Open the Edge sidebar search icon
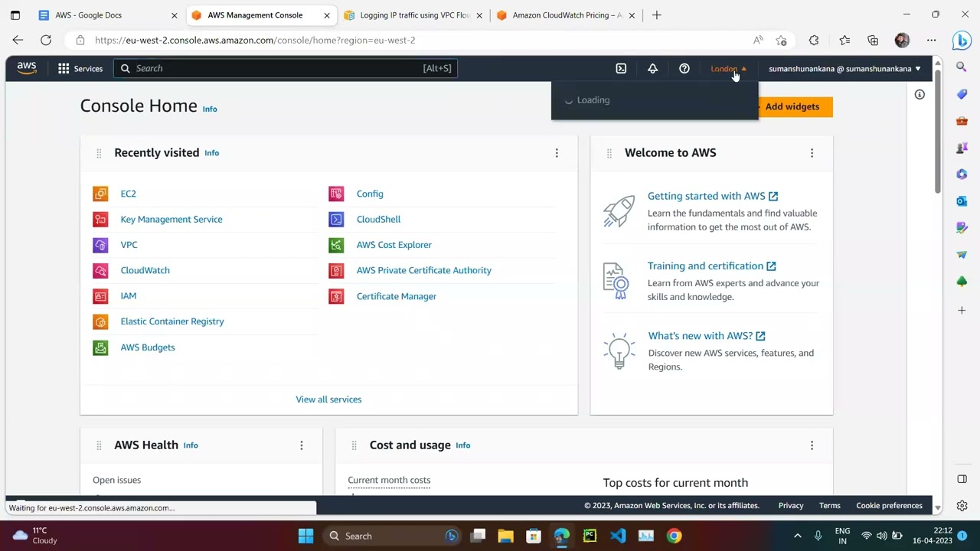Viewport: 980px width, 551px height. click(962, 67)
